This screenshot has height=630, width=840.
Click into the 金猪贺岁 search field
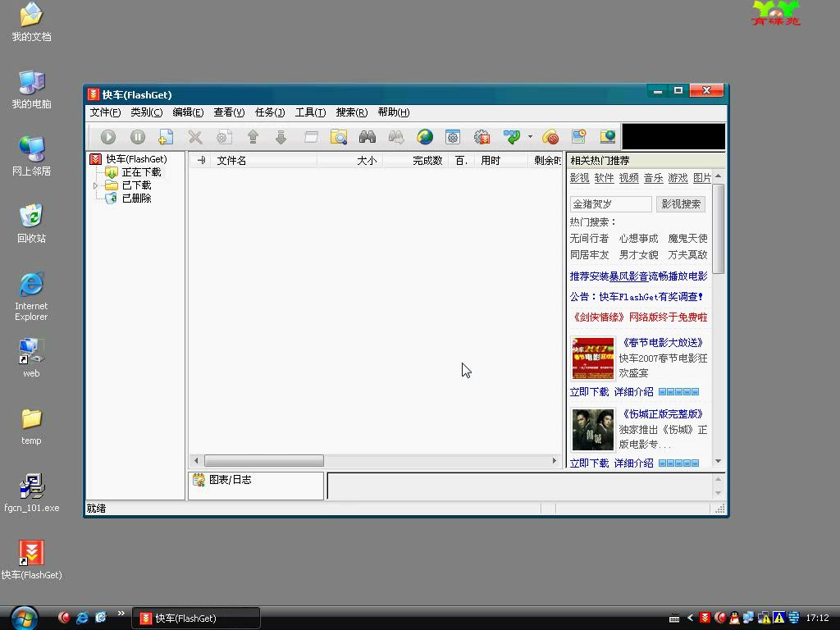pyautogui.click(x=610, y=204)
